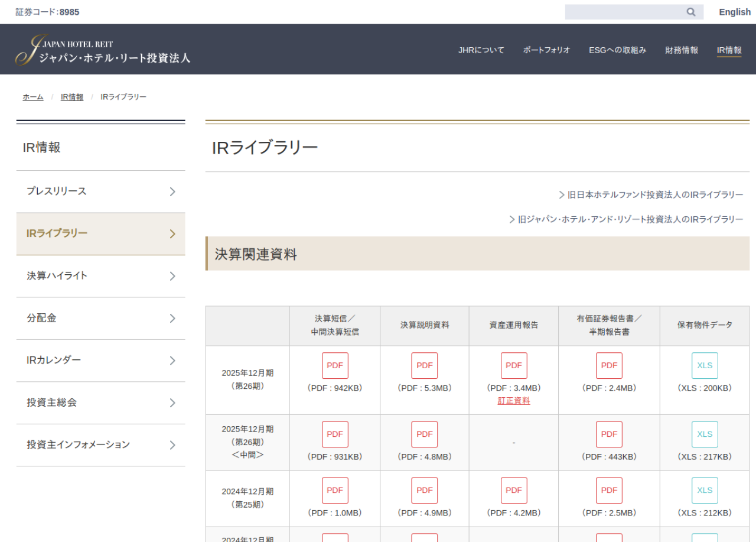Go to IR情報 via breadcrumb
The width and height of the screenshot is (756, 542).
point(72,97)
